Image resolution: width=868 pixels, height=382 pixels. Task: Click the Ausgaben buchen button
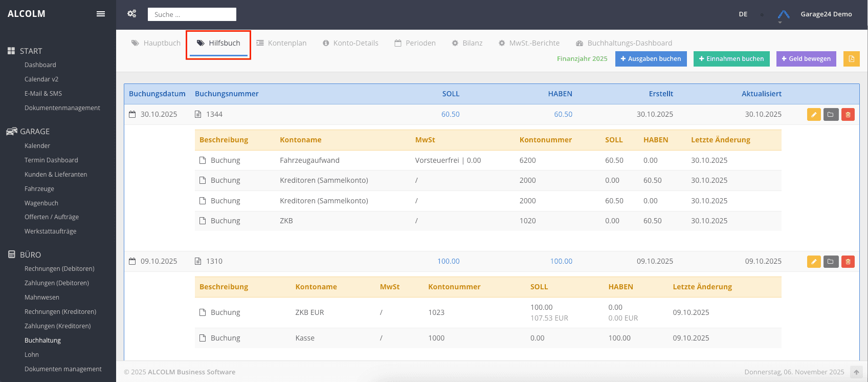click(651, 59)
